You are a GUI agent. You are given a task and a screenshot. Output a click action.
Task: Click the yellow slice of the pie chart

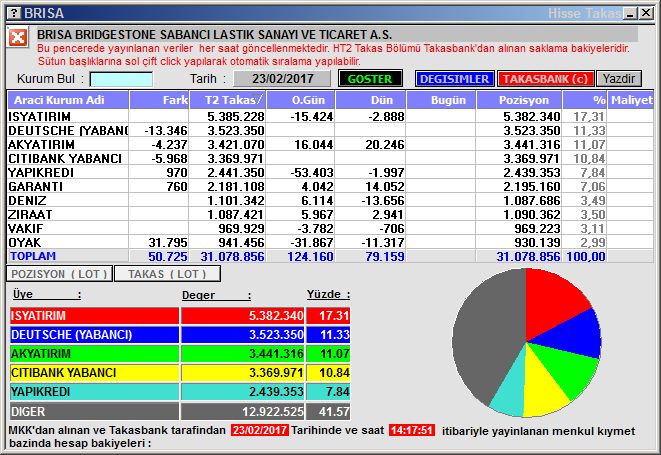tap(541, 386)
